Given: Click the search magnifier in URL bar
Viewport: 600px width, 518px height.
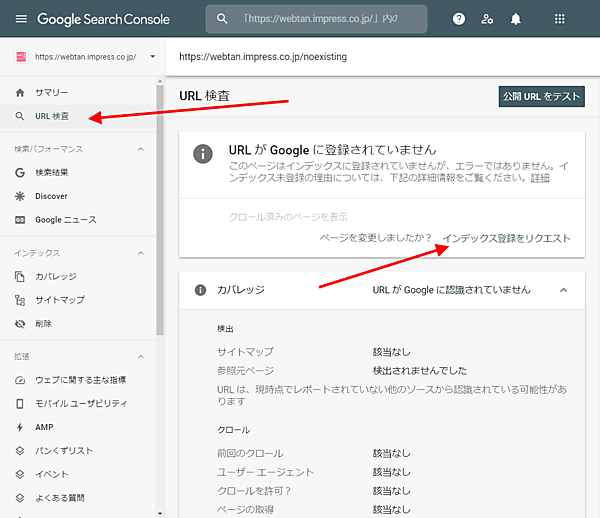Looking at the screenshot, I should (x=222, y=19).
